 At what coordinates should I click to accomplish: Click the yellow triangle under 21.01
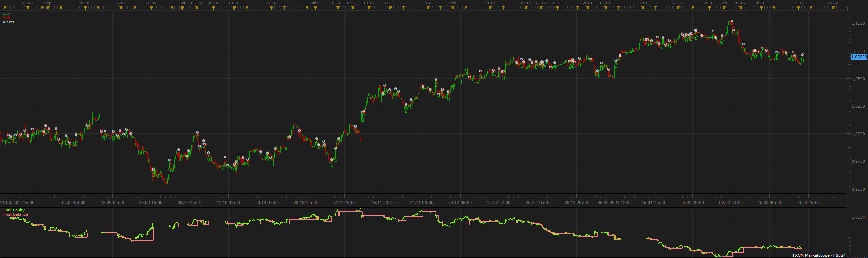(x=678, y=8)
